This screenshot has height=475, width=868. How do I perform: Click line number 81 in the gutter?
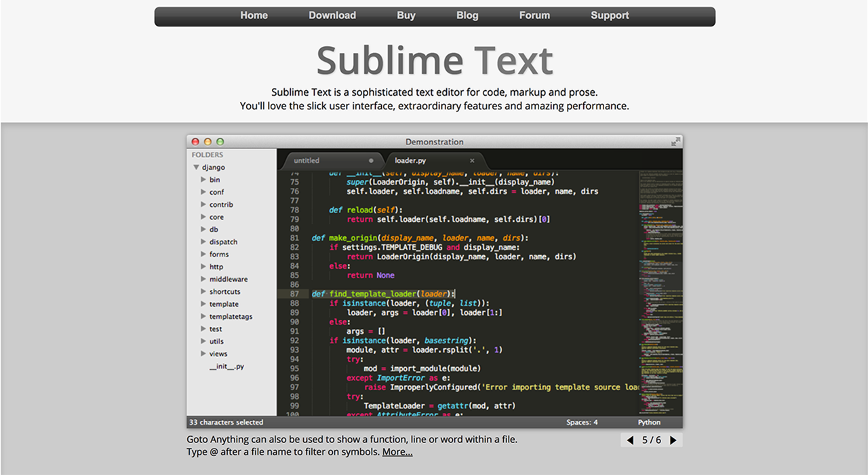294,238
